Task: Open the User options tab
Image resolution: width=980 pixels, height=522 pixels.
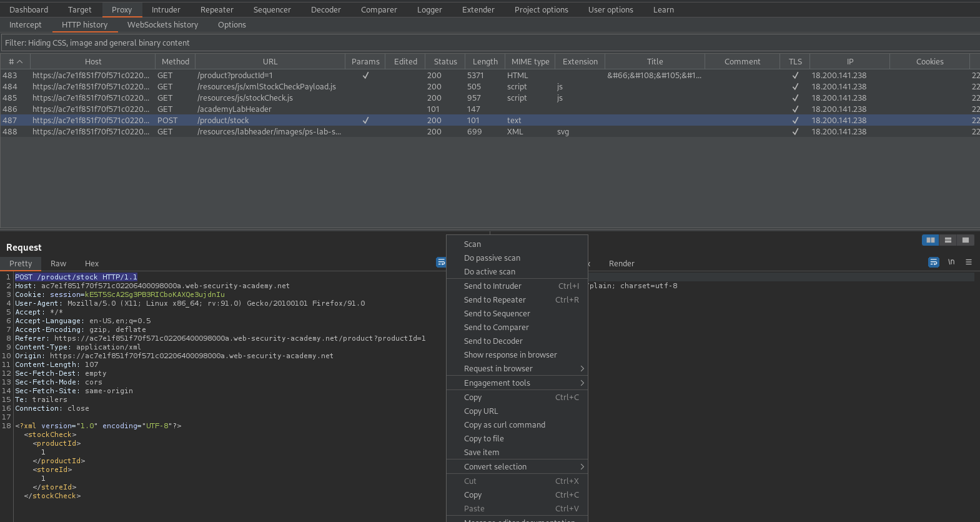Action: pyautogui.click(x=611, y=9)
